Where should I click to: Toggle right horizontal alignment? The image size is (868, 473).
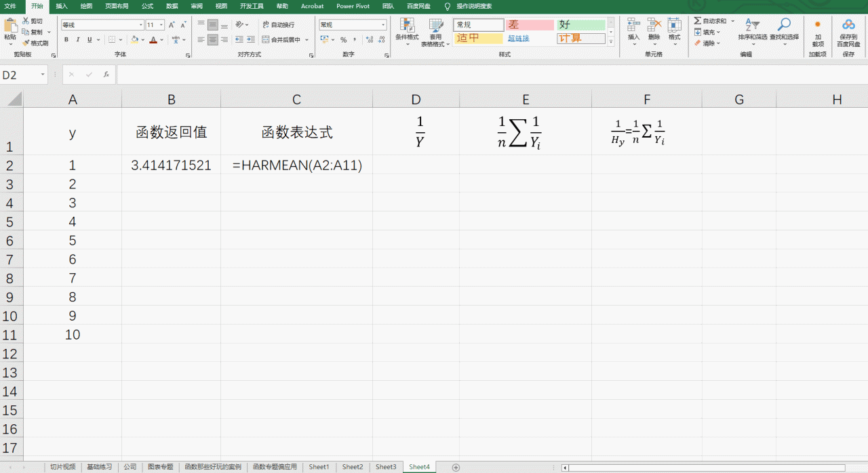(224, 40)
